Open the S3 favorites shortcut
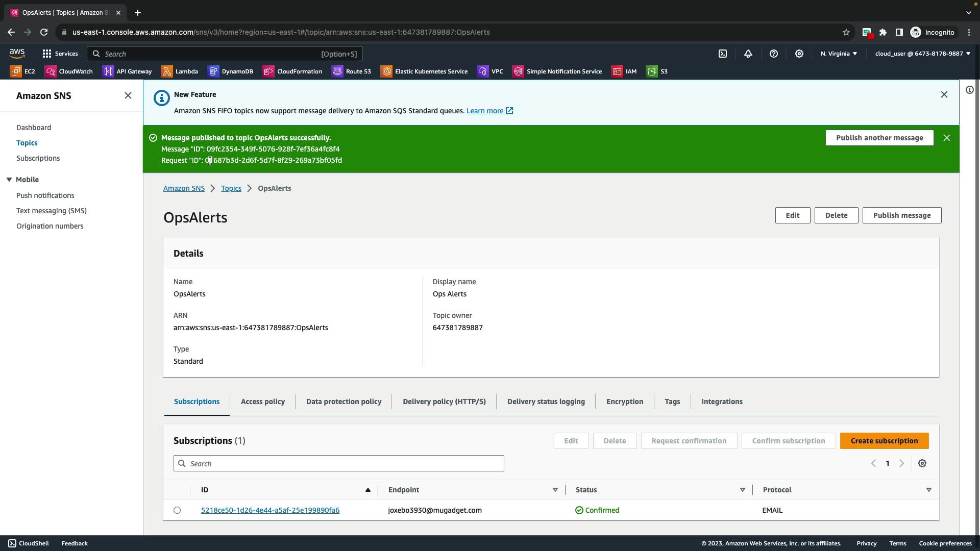The height and width of the screenshot is (551, 980). click(657, 71)
